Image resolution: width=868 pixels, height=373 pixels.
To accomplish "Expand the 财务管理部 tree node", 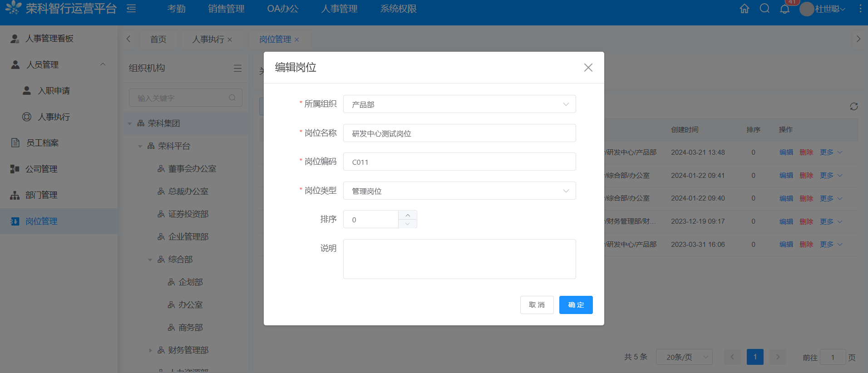I will click(x=150, y=350).
